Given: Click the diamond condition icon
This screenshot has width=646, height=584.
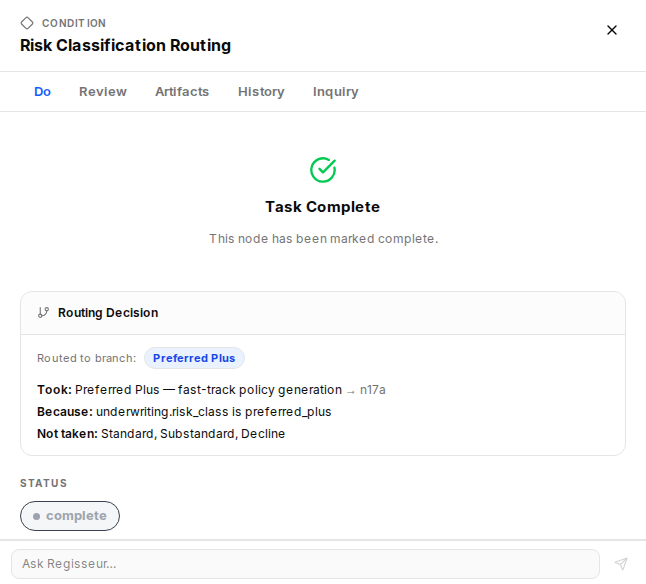Looking at the screenshot, I should point(27,23).
